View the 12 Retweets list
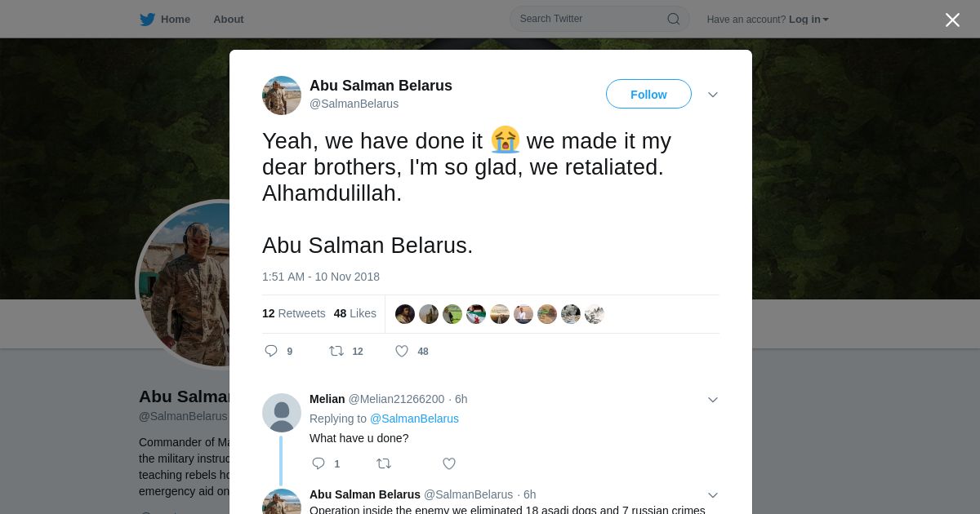Image resolution: width=980 pixels, height=514 pixels. (293, 313)
